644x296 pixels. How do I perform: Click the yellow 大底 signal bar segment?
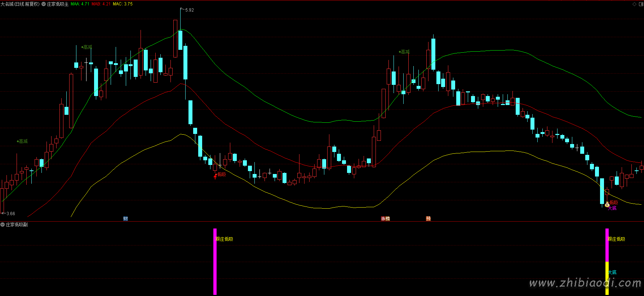pos(607,278)
